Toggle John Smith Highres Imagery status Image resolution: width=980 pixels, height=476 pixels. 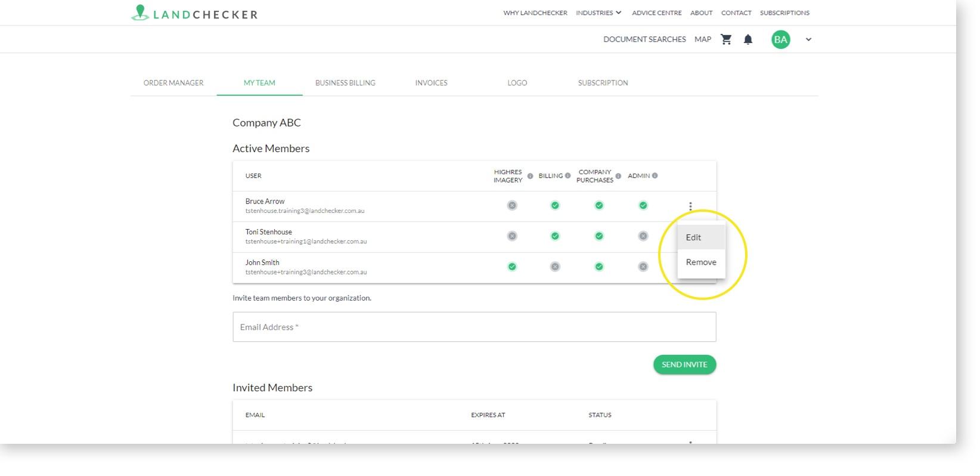pyautogui.click(x=512, y=267)
